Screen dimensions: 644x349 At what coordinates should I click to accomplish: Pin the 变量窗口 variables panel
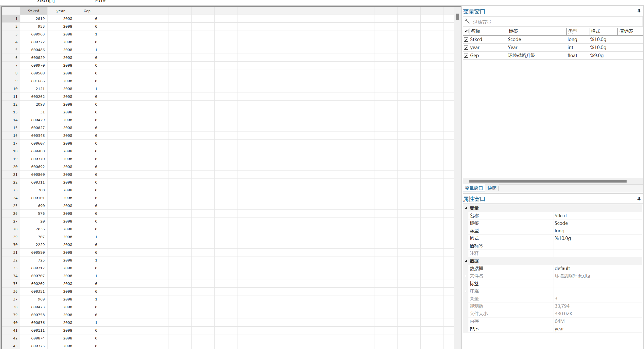[639, 11]
